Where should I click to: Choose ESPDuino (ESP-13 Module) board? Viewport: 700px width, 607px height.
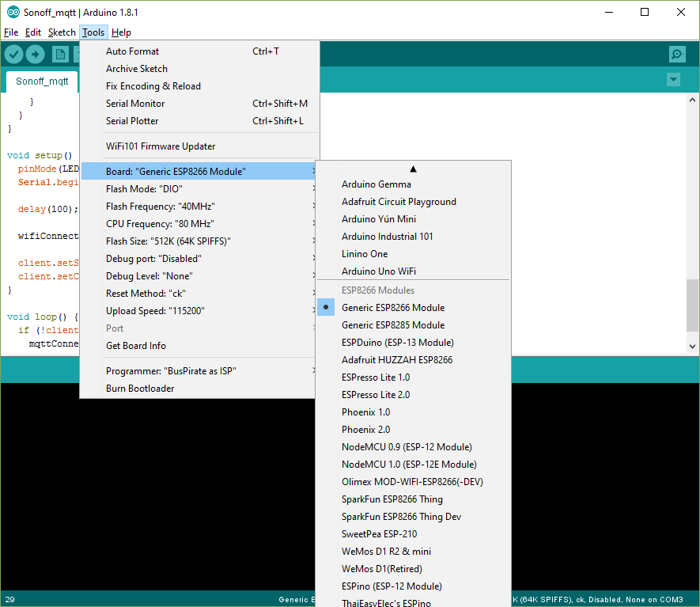414,343
